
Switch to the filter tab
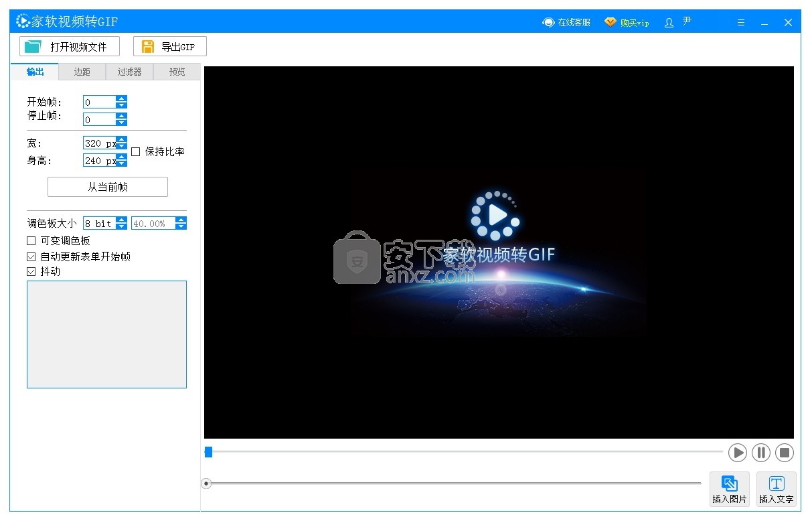click(x=129, y=72)
